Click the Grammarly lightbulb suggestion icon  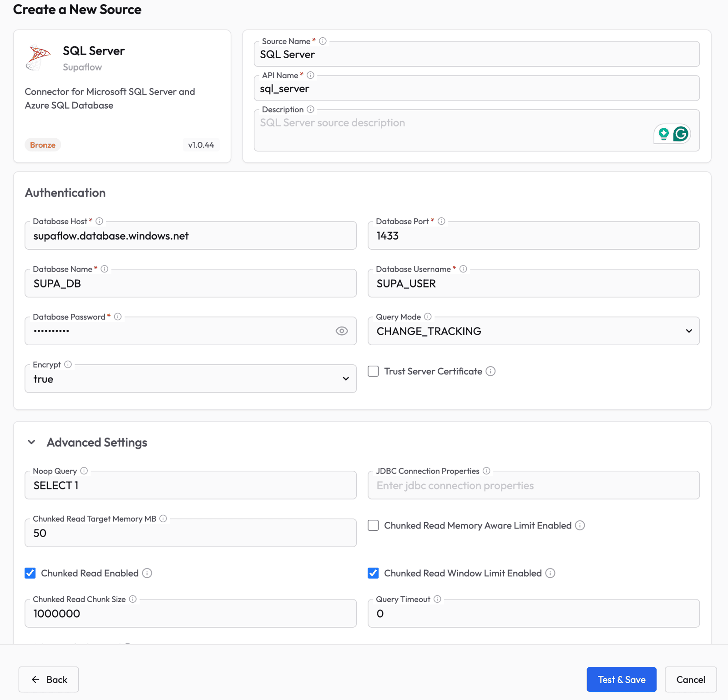(663, 133)
